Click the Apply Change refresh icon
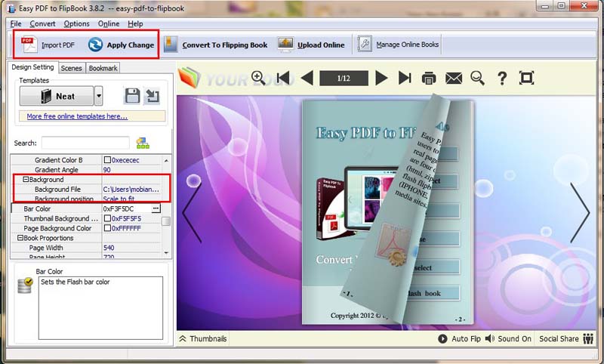This screenshot has height=364, width=604. [95, 45]
